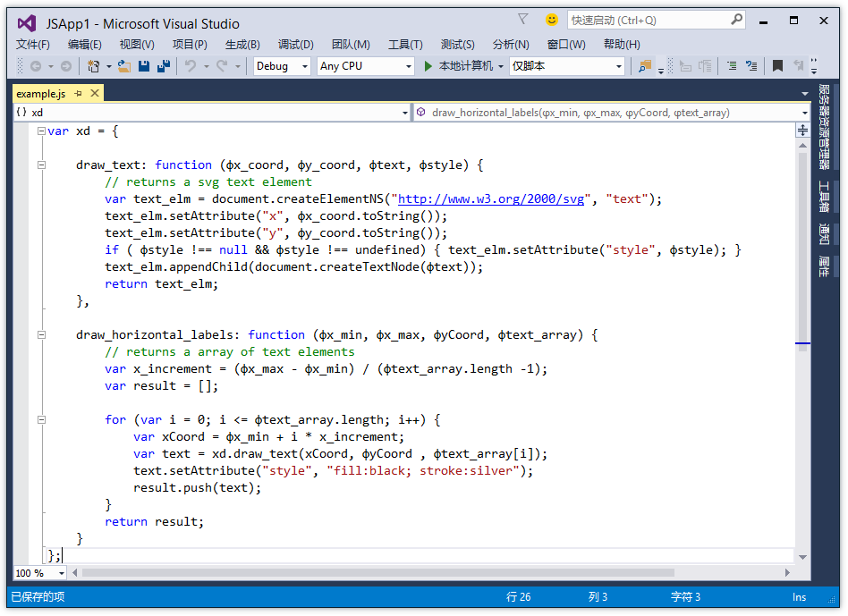Close the example.js tab

(95, 94)
